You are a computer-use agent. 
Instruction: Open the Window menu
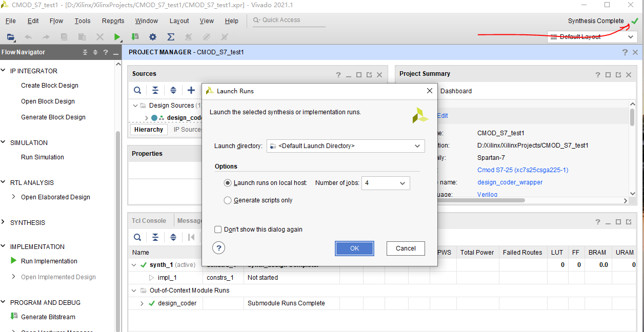pyautogui.click(x=147, y=21)
